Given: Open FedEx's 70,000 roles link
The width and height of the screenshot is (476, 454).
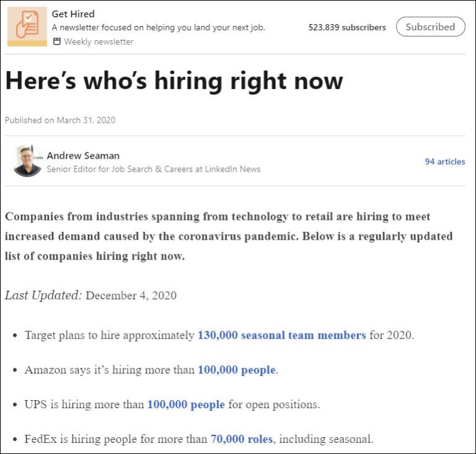Looking at the screenshot, I should (241, 439).
